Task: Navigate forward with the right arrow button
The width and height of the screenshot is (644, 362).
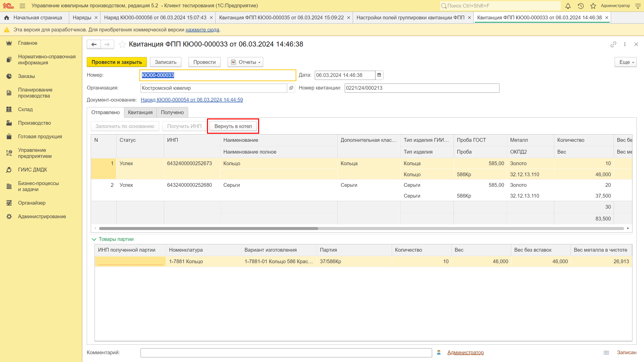Action: [x=107, y=44]
